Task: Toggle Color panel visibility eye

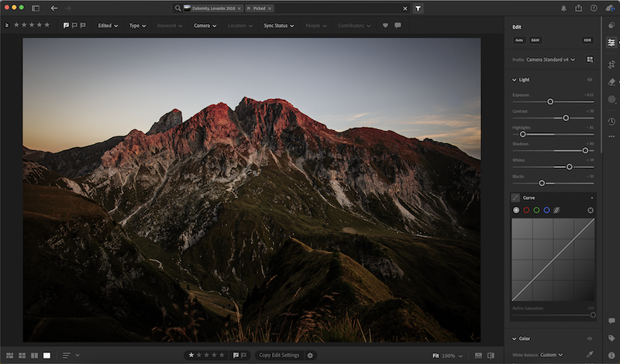Action: click(x=590, y=338)
